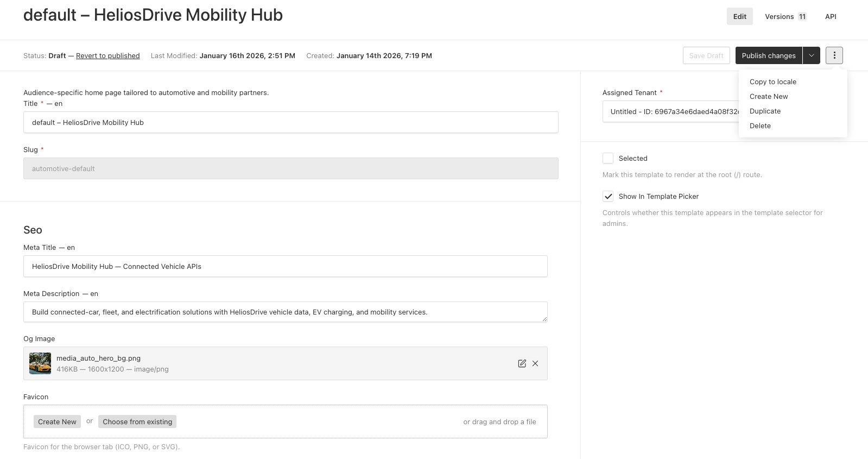The image size is (868, 459).
Task: Follow the Revert to published link
Action: 108,55
